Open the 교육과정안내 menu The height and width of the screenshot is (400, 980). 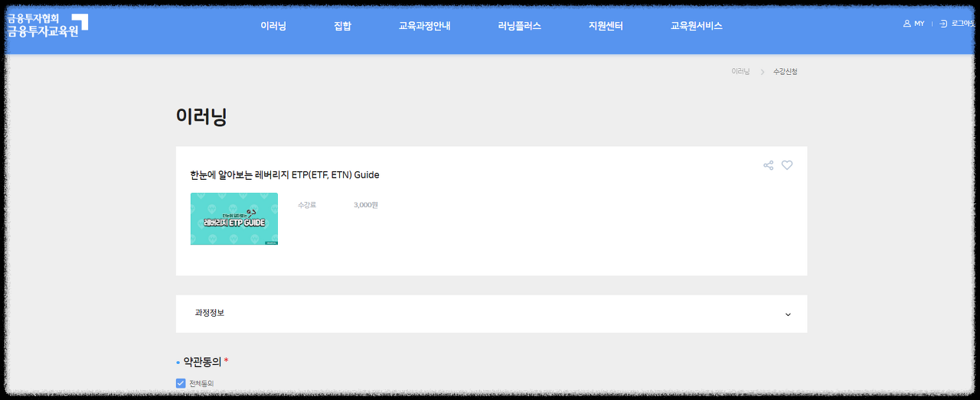pos(424,26)
